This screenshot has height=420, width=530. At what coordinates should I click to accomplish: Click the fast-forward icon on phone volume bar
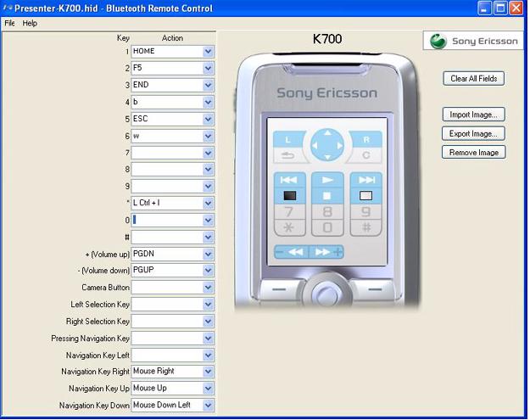[x=323, y=252]
